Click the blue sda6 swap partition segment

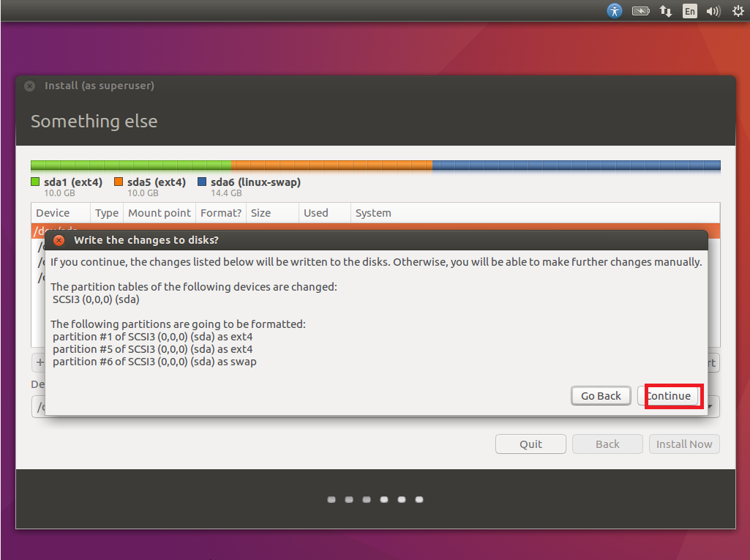point(576,165)
